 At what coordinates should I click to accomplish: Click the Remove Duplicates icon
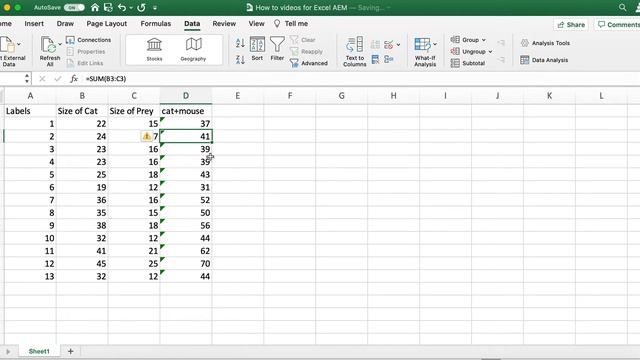point(375,60)
